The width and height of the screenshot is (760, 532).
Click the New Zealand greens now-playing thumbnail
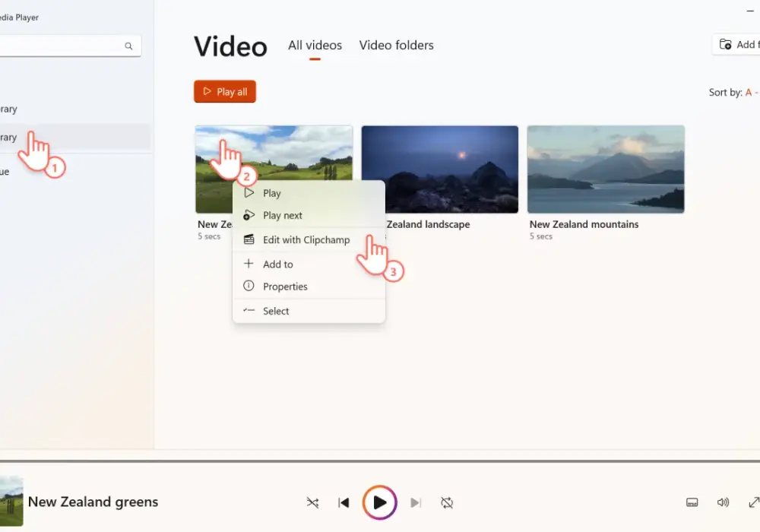(11, 502)
